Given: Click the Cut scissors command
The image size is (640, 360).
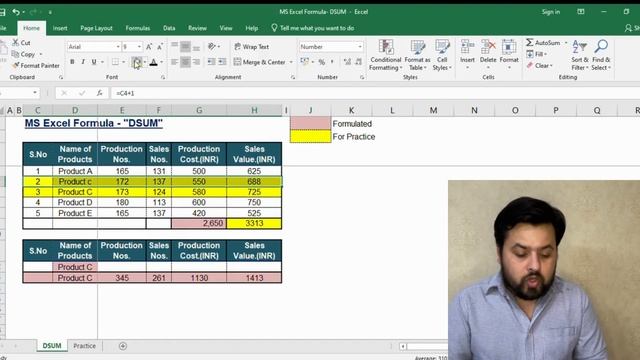Looking at the screenshot, I should coord(21,42).
